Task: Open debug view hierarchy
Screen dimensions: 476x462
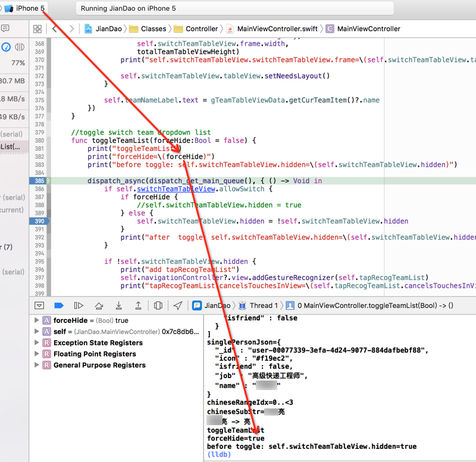Action: (x=158, y=306)
